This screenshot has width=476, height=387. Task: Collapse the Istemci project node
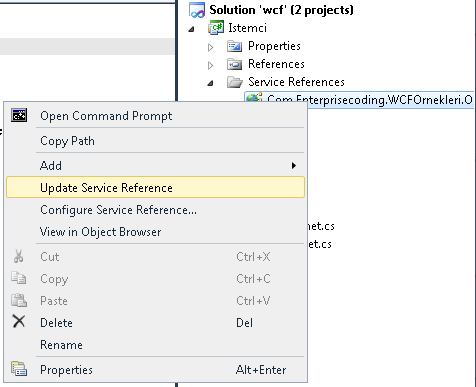pyautogui.click(x=191, y=29)
